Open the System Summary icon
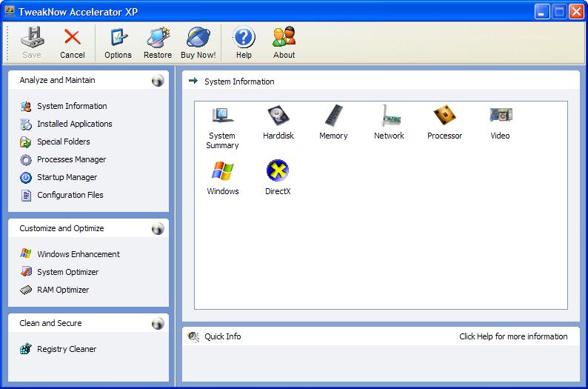 click(222, 116)
